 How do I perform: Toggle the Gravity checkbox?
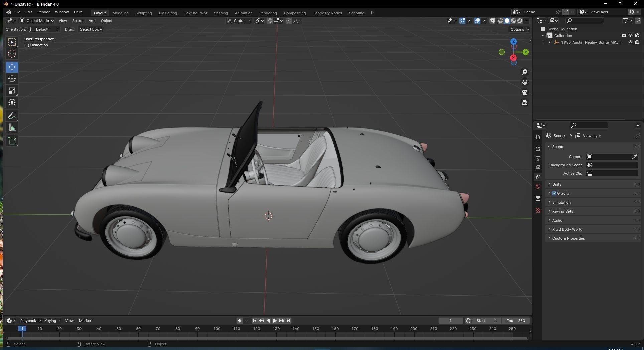554,193
